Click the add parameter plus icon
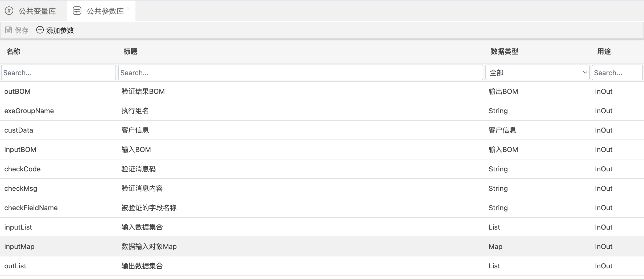Screen dimensions: 644x279 [x=40, y=30]
